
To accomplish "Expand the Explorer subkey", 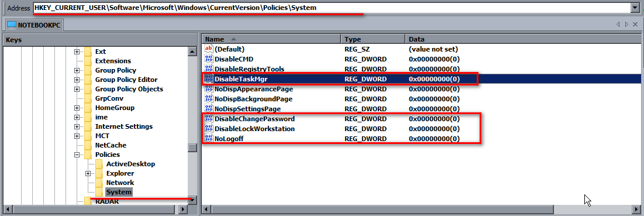I will coord(88,174).
